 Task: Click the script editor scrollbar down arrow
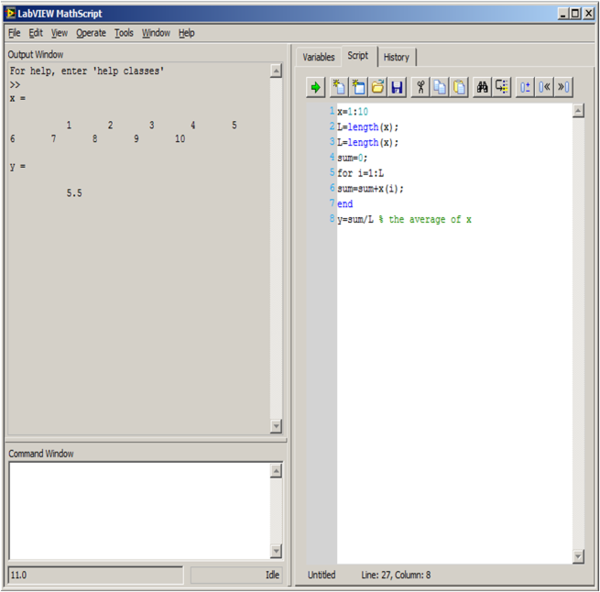pos(578,556)
